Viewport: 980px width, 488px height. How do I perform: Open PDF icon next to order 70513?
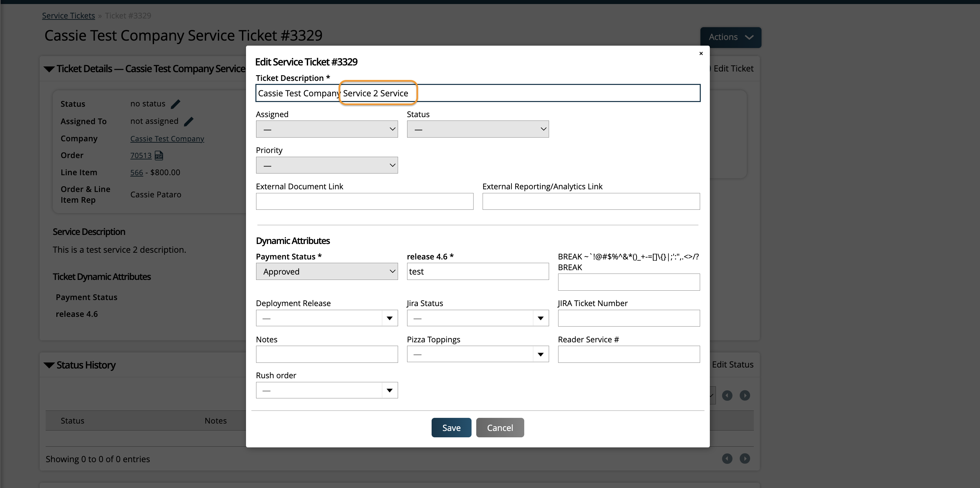pos(159,155)
